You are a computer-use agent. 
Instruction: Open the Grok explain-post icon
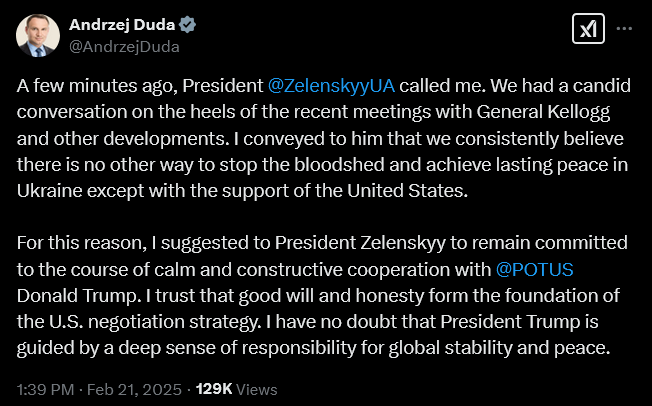tap(587, 29)
